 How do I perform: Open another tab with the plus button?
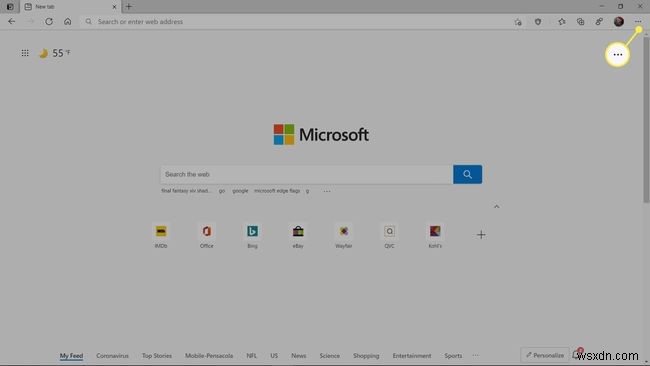tap(129, 7)
